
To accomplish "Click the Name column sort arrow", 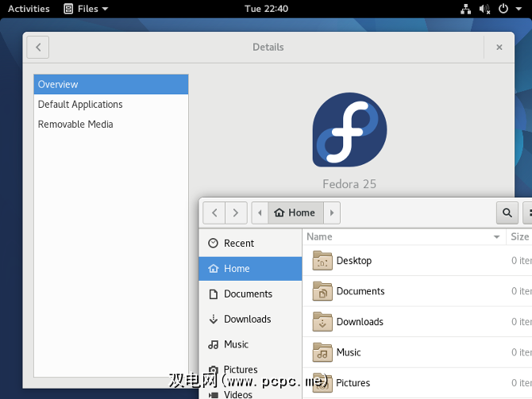I will (x=497, y=237).
